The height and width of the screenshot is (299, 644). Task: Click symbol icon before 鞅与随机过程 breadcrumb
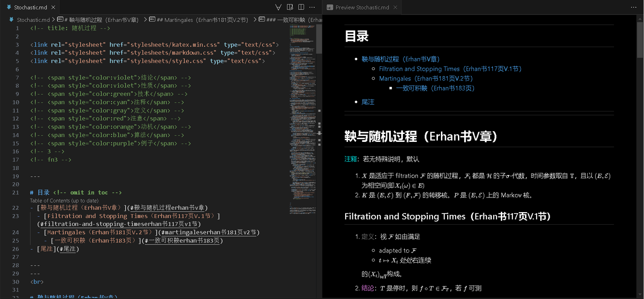[x=60, y=20]
